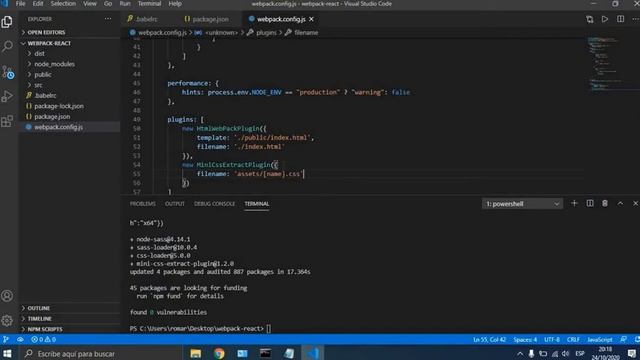640x360 pixels.
Task: Expand the OUTLINE section
Action: click(x=38, y=308)
